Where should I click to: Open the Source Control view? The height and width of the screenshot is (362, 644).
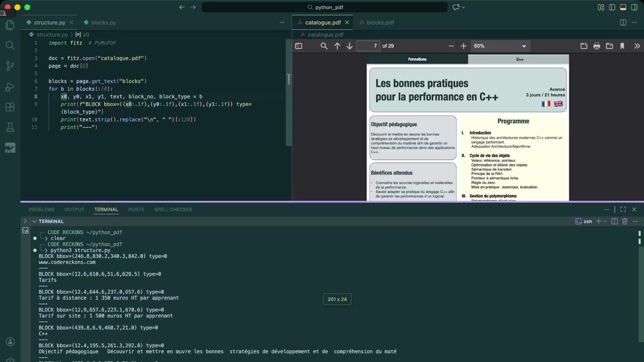pos(10,66)
